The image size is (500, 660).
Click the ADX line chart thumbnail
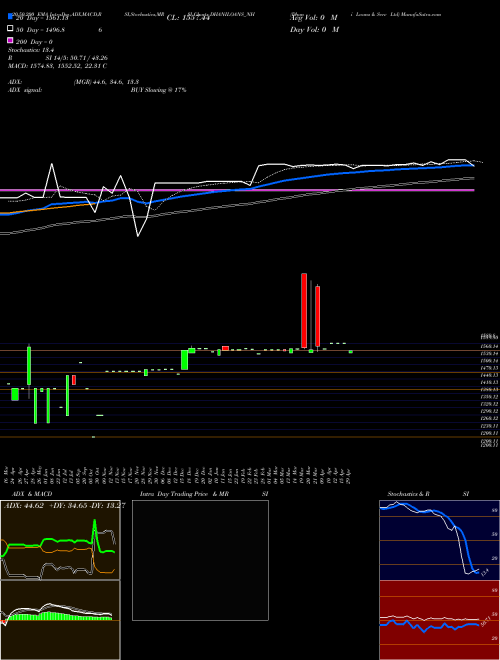coord(60,540)
